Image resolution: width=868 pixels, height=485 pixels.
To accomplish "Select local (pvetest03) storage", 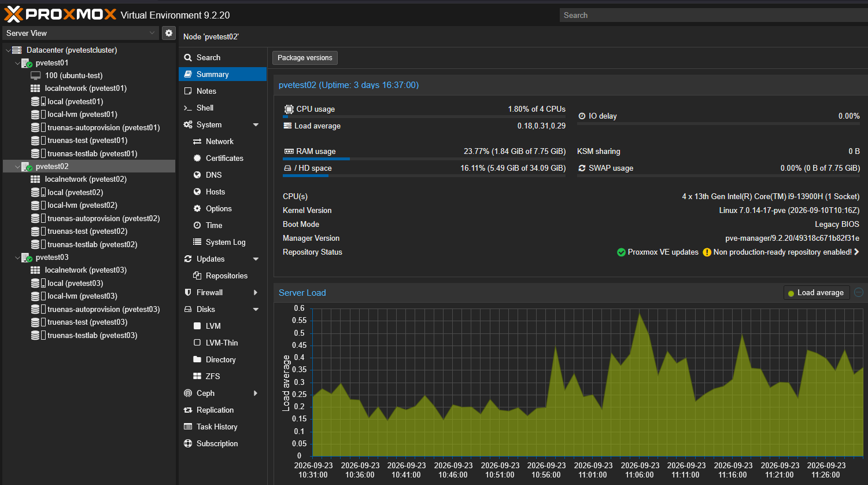I will [89, 284].
